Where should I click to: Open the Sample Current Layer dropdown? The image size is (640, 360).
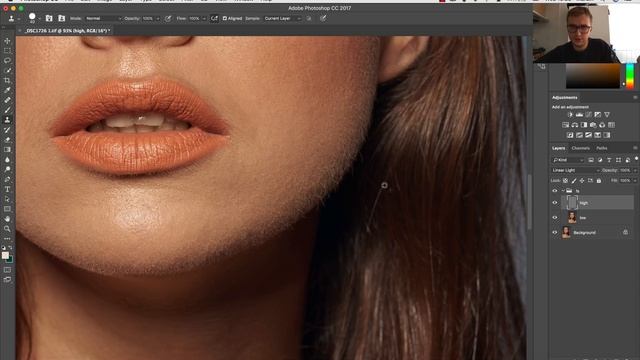[x=282, y=18]
